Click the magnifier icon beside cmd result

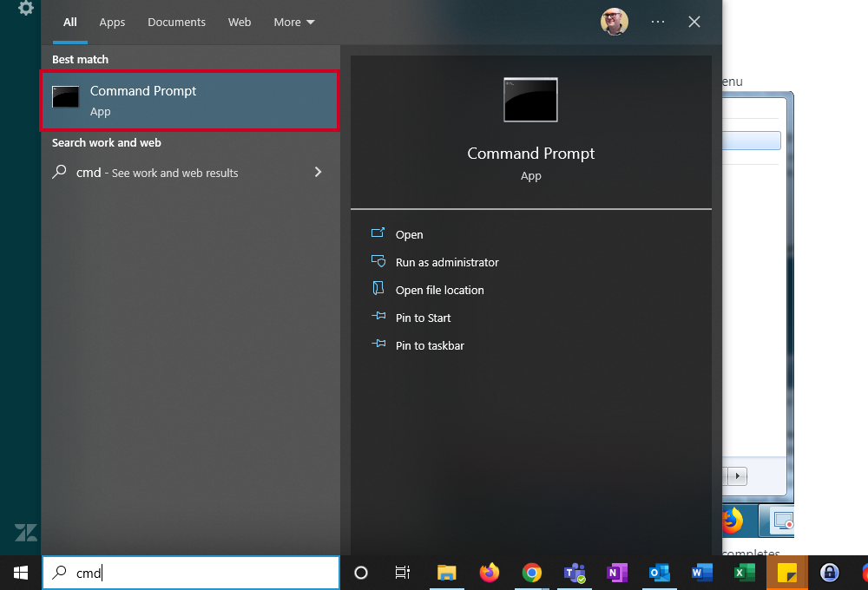click(x=59, y=172)
